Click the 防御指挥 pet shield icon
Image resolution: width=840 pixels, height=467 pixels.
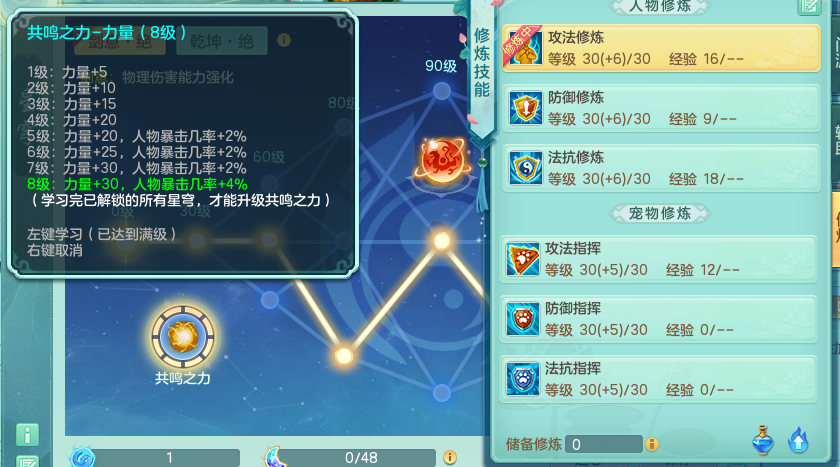(522, 319)
